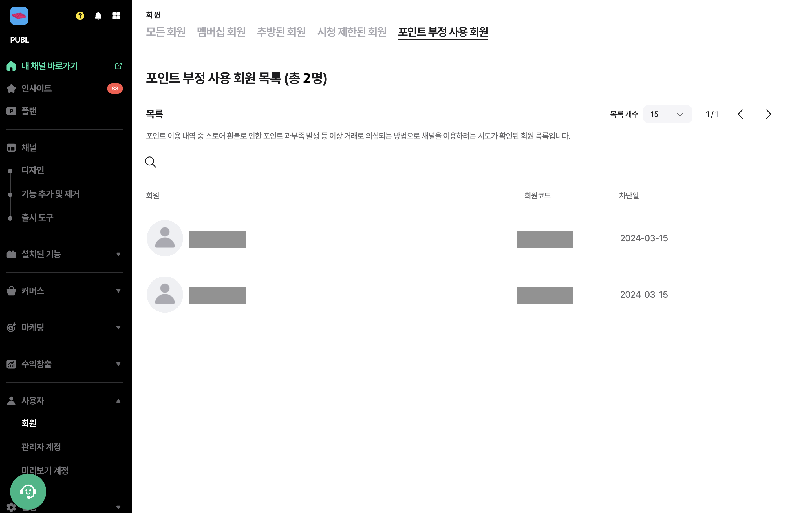812x513 pixels.
Task: Click the search magnifier icon
Action: 151,162
